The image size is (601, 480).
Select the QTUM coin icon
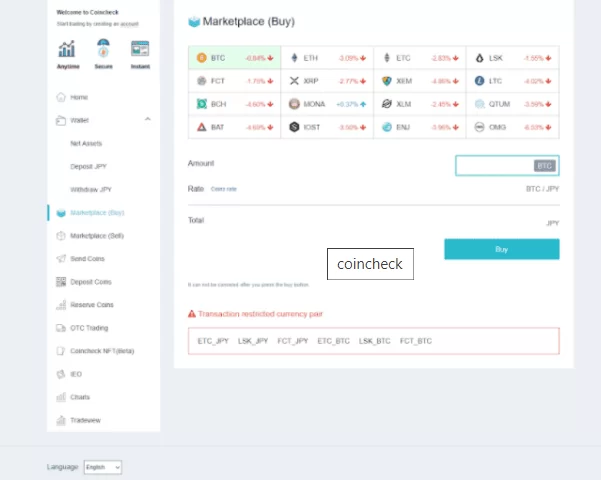tap(479, 104)
